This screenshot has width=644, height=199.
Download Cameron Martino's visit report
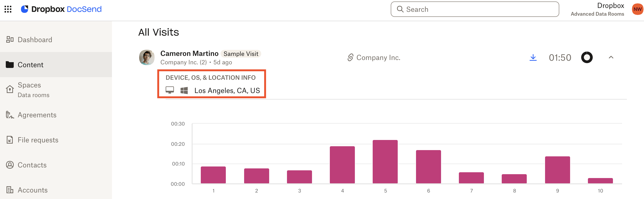[x=533, y=58]
